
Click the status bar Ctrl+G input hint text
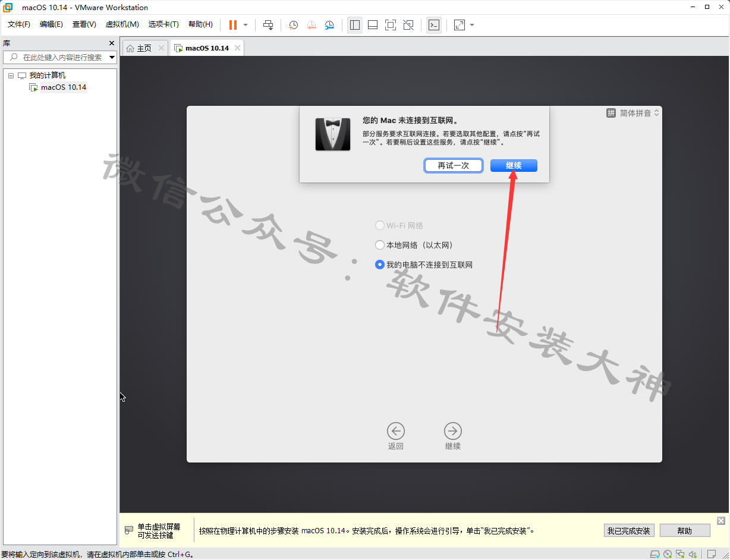point(97,554)
